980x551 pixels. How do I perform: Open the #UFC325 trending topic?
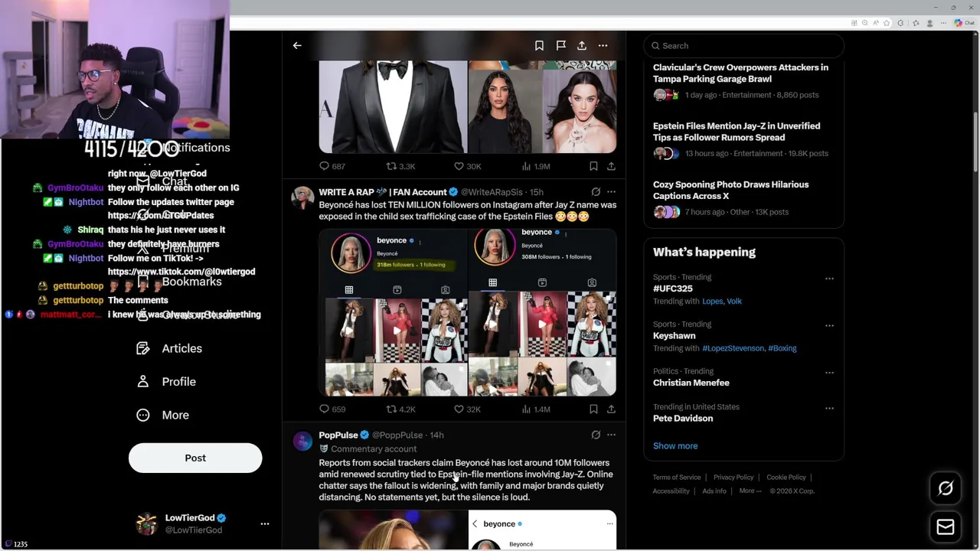click(x=673, y=289)
